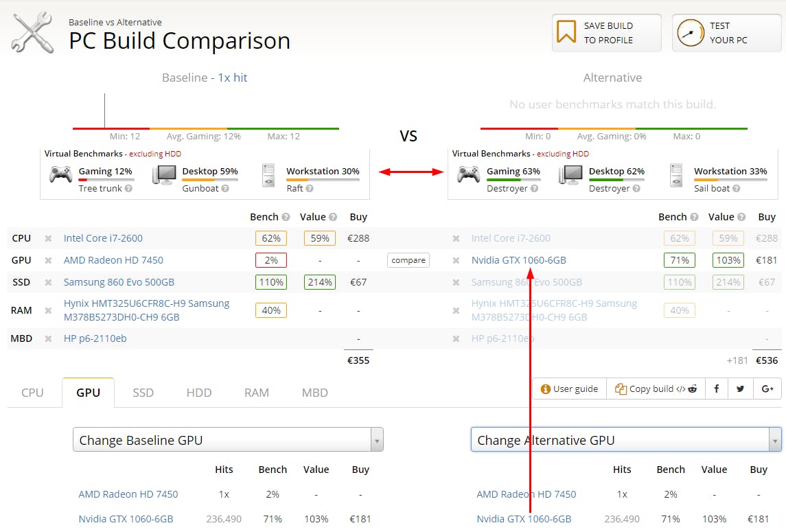The height and width of the screenshot is (532, 786).
Task: Switch to the SSD tab
Action: (143, 393)
